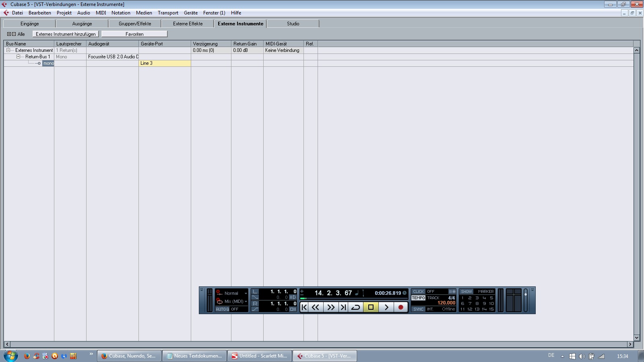Click the clock icon for secondary time format

pyautogui.click(x=405, y=293)
